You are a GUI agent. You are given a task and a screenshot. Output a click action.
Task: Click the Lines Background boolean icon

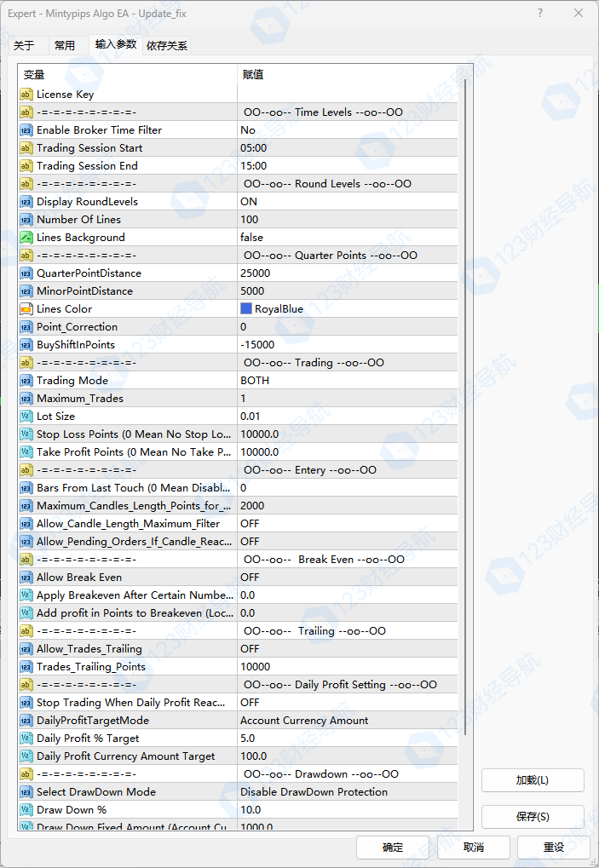(x=26, y=238)
